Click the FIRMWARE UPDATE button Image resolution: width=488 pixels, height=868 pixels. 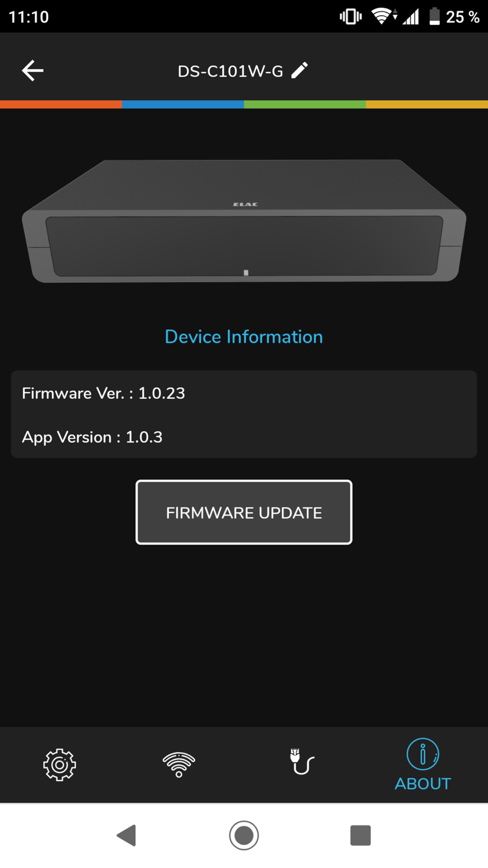(244, 512)
